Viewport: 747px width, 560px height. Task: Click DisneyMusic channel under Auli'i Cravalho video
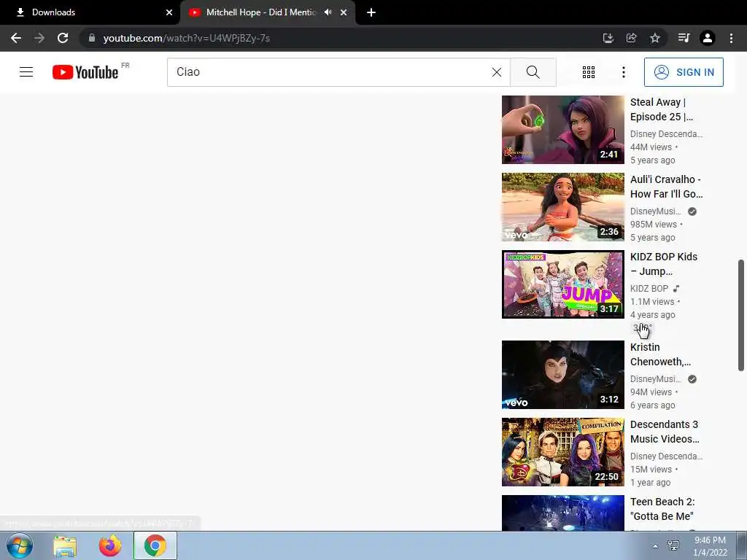click(656, 211)
